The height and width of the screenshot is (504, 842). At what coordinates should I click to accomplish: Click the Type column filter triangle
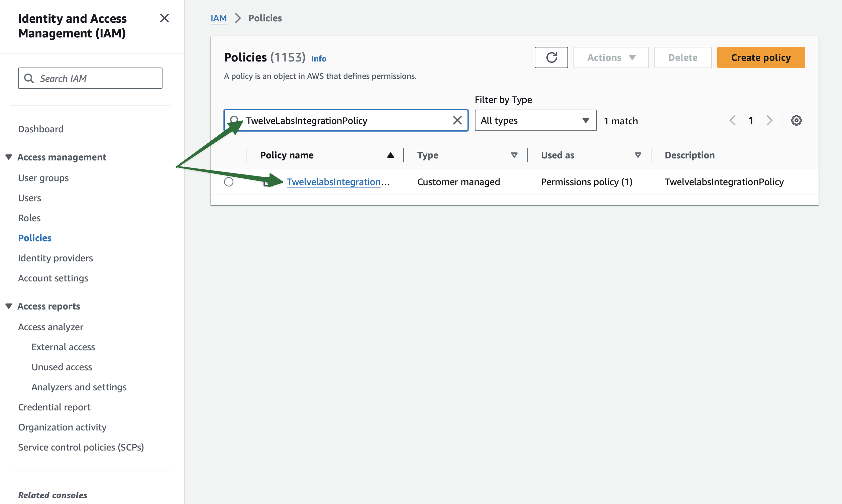(x=514, y=155)
